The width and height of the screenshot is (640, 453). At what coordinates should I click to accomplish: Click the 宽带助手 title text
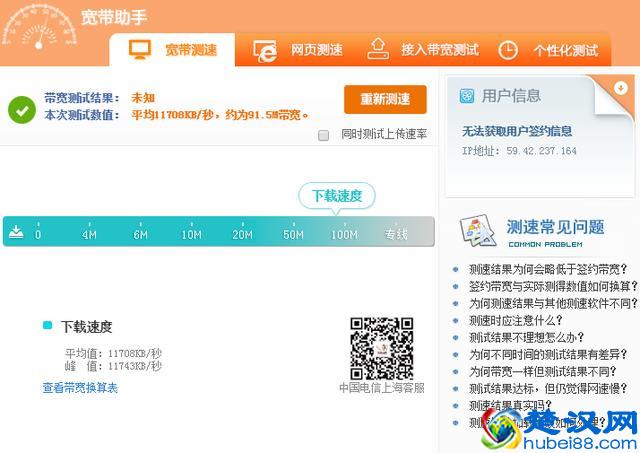[x=114, y=17]
